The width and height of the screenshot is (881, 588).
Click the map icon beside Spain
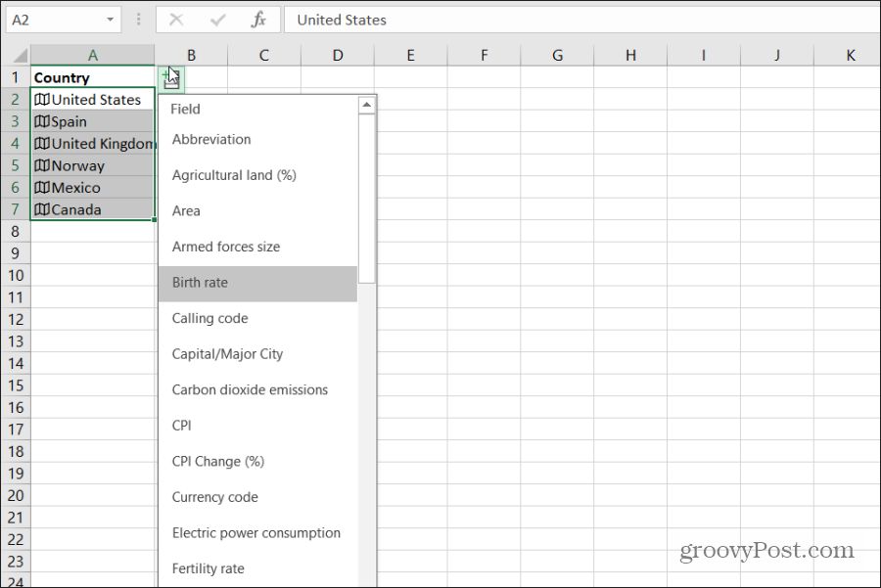coord(41,122)
